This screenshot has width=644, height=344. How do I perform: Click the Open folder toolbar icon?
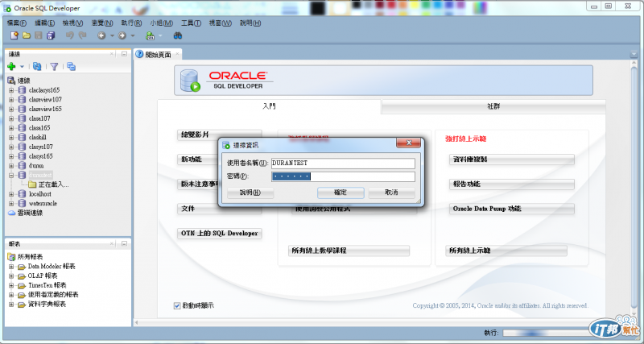click(27, 35)
